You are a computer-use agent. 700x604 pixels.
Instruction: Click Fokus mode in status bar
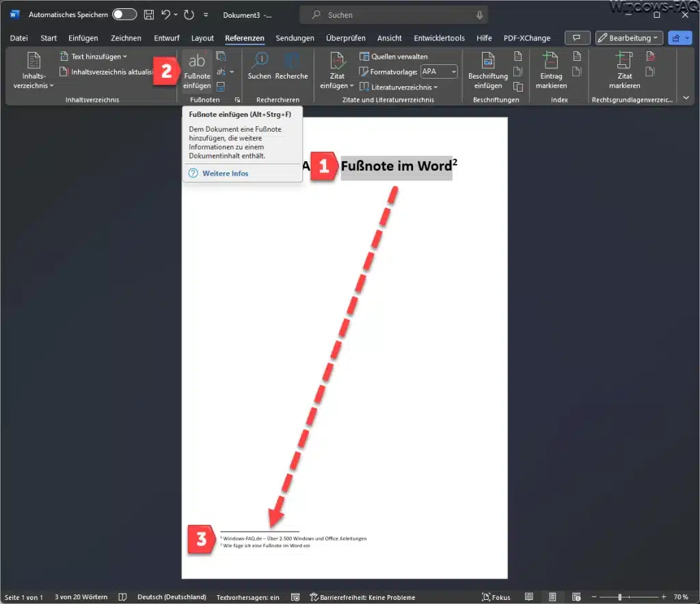(x=496, y=597)
